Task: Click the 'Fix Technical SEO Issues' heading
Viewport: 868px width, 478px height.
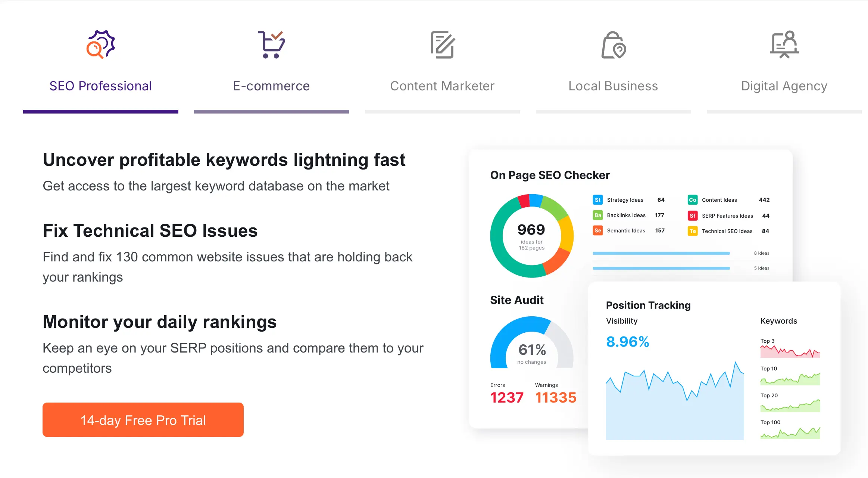Action: pyautogui.click(x=150, y=230)
